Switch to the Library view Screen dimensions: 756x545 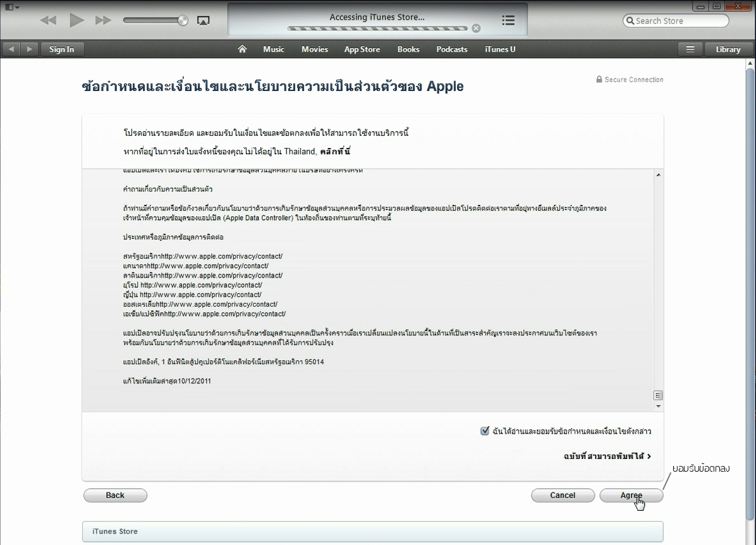(x=728, y=49)
